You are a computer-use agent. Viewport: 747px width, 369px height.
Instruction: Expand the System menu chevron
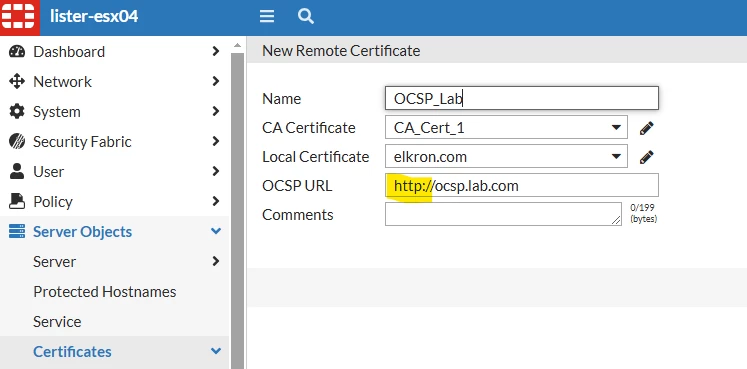(x=216, y=111)
